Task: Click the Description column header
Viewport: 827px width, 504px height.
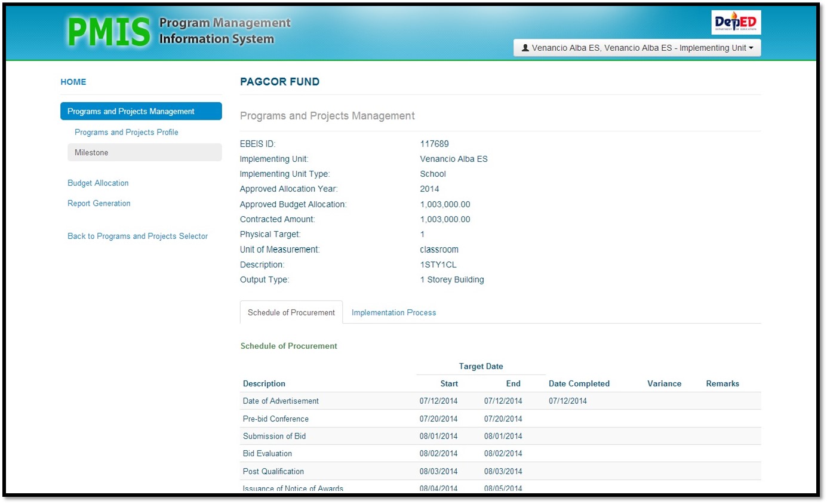Action: [264, 383]
